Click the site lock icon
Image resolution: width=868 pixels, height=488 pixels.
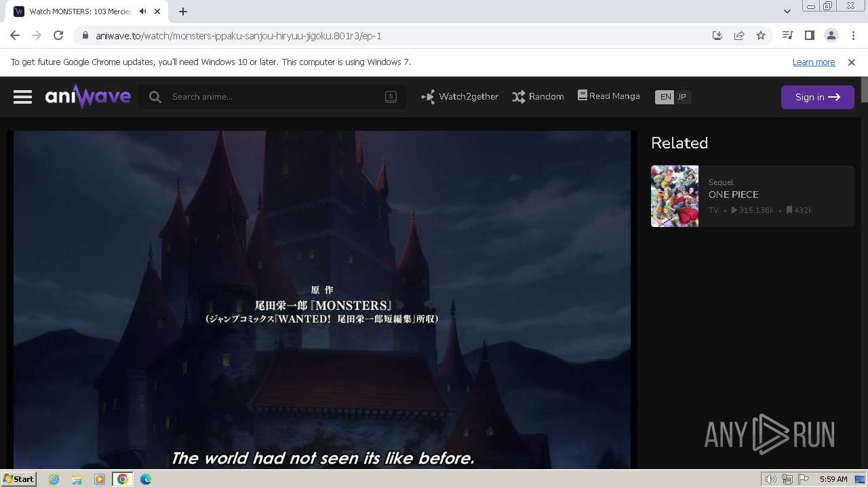point(85,36)
